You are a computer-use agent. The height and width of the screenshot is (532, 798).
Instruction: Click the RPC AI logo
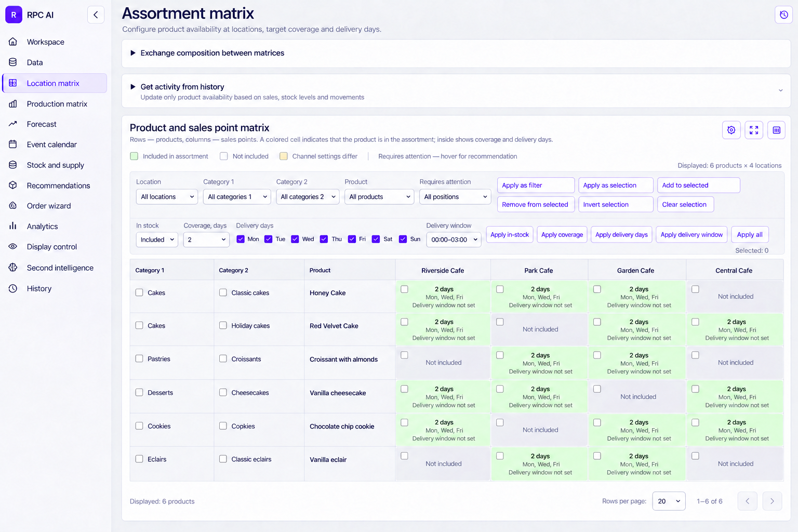14,15
